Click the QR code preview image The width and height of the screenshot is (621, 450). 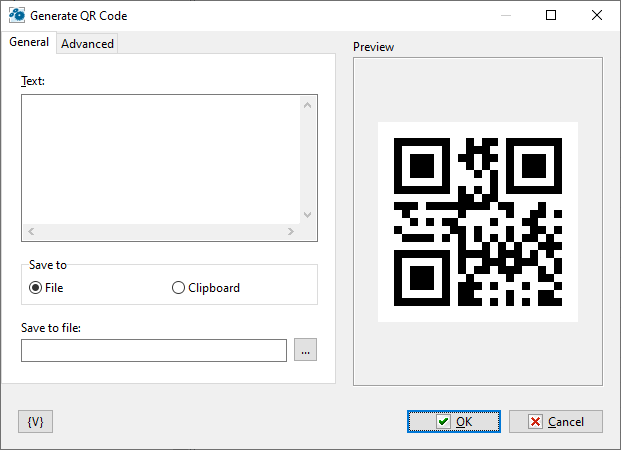click(x=478, y=222)
